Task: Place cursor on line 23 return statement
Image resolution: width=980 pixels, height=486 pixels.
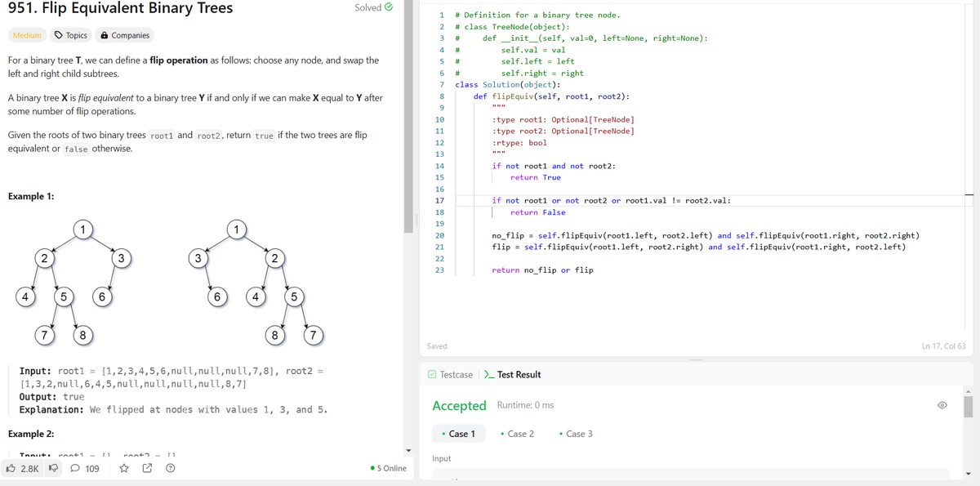Action: tap(542, 270)
